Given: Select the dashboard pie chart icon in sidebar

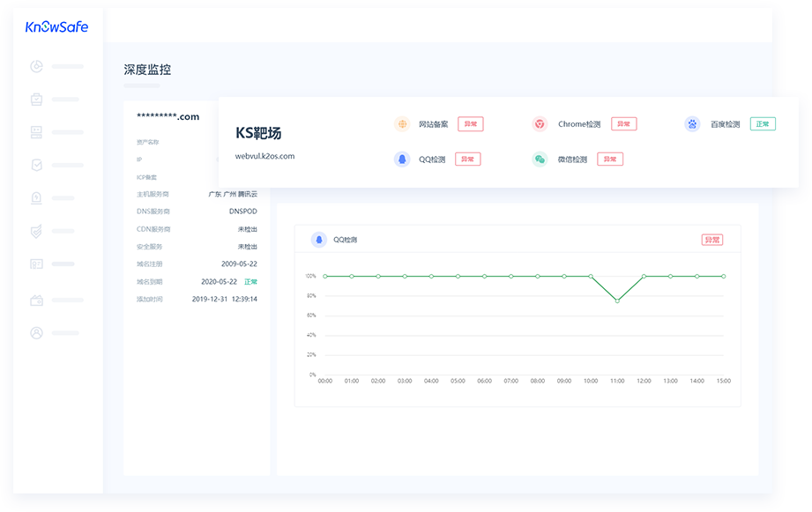Looking at the screenshot, I should 36,66.
